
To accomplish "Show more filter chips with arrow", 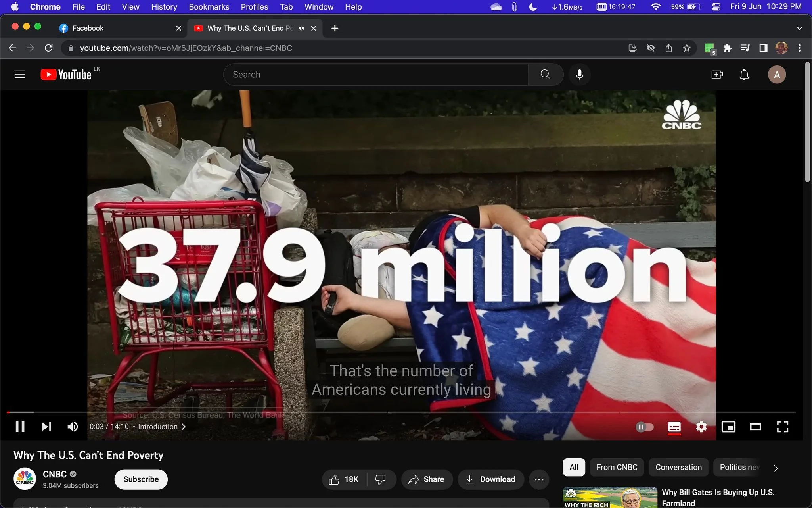I will click(776, 468).
